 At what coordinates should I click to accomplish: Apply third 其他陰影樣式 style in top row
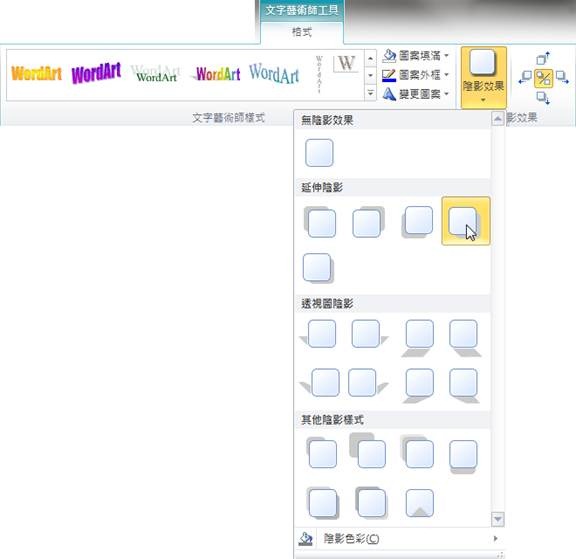click(x=417, y=452)
